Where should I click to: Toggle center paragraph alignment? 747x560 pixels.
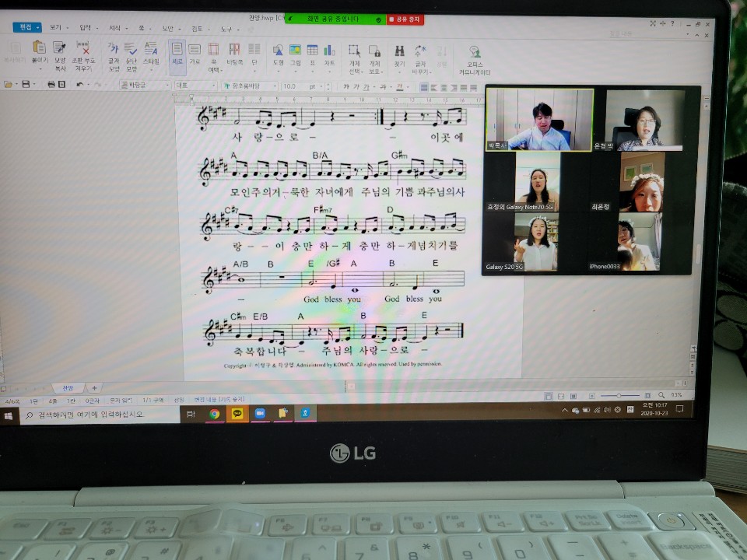pyautogui.click(x=444, y=88)
